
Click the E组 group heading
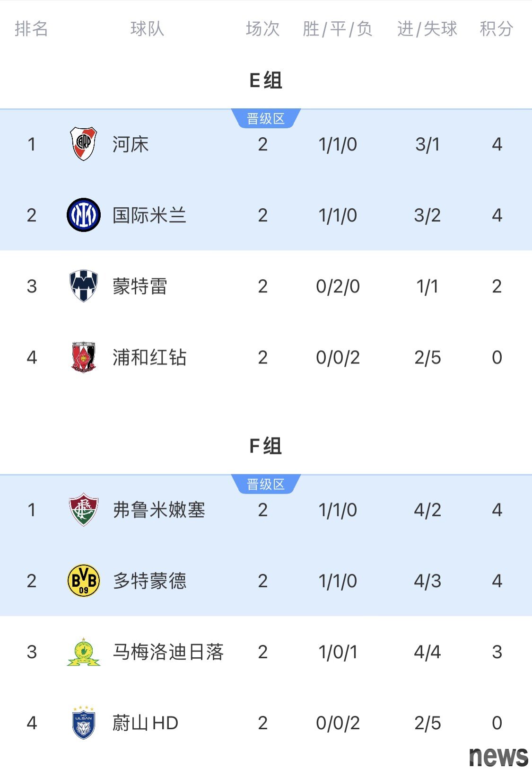[266, 80]
